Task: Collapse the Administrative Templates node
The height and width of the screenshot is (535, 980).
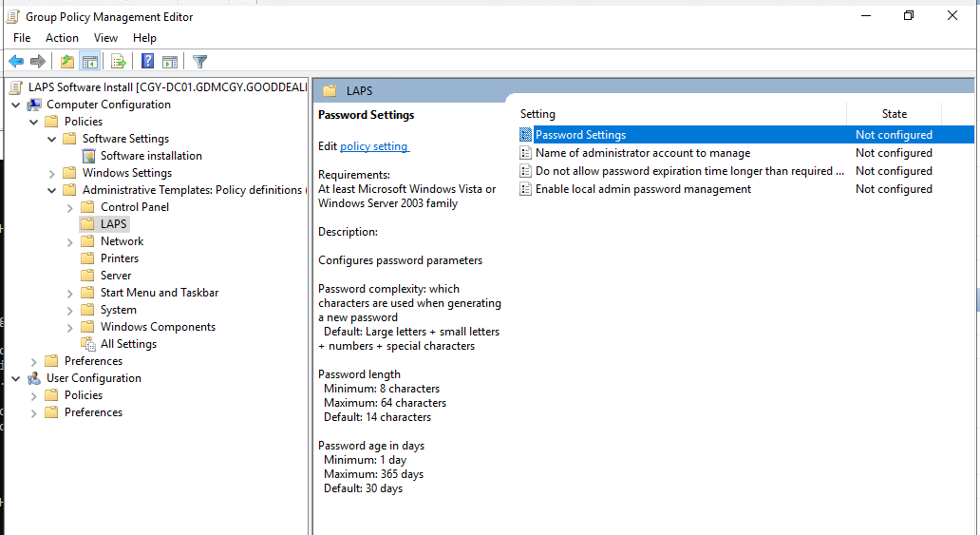Action: pyautogui.click(x=52, y=190)
